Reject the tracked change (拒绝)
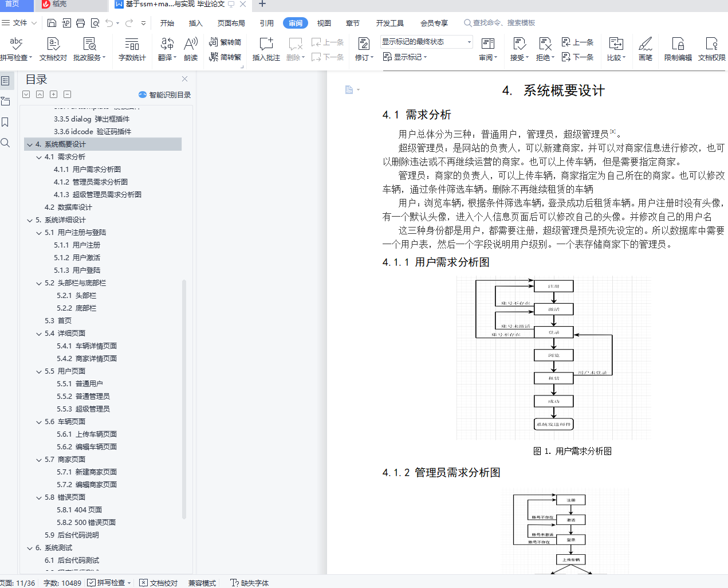Image resolution: width=728 pixels, height=588 pixels. [545, 49]
